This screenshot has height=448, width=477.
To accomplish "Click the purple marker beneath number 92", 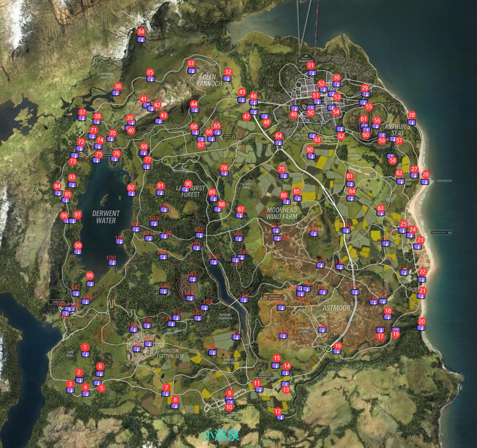I will [x=132, y=194].
